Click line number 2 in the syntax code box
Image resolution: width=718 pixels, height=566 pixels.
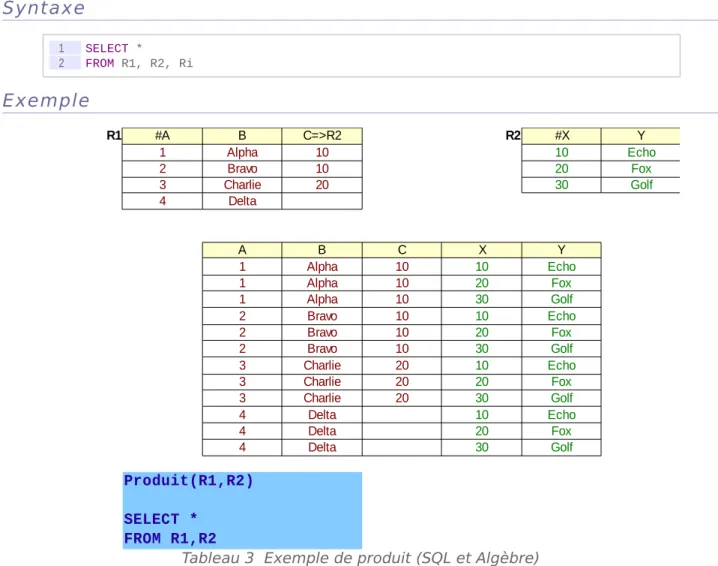tap(61, 63)
